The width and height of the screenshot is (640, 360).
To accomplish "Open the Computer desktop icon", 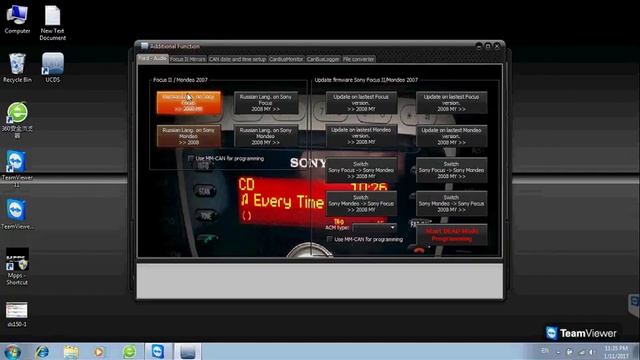I will click(x=17, y=20).
